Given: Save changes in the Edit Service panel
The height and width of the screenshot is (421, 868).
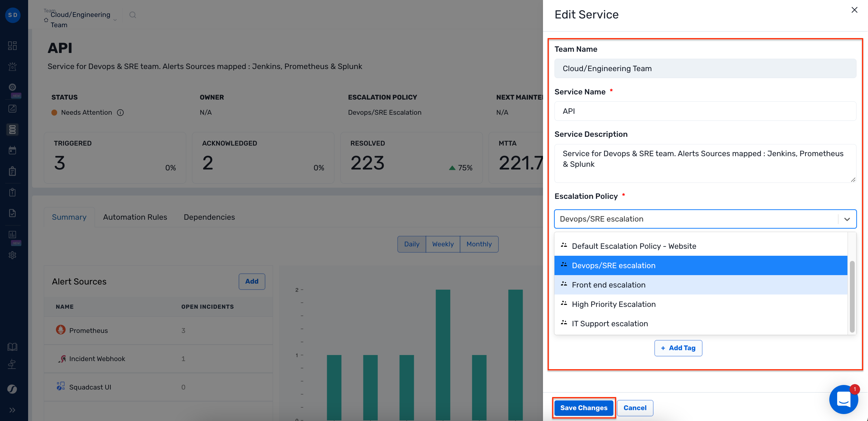Looking at the screenshot, I should pos(584,408).
